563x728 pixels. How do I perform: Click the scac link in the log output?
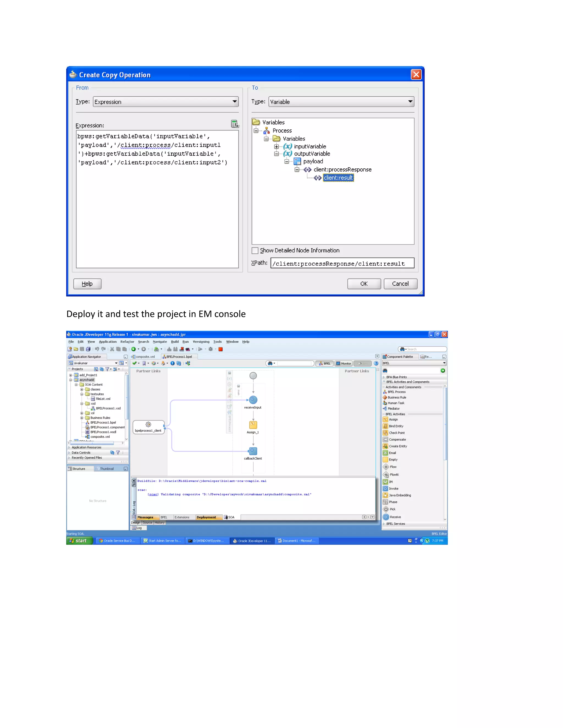coord(153,494)
